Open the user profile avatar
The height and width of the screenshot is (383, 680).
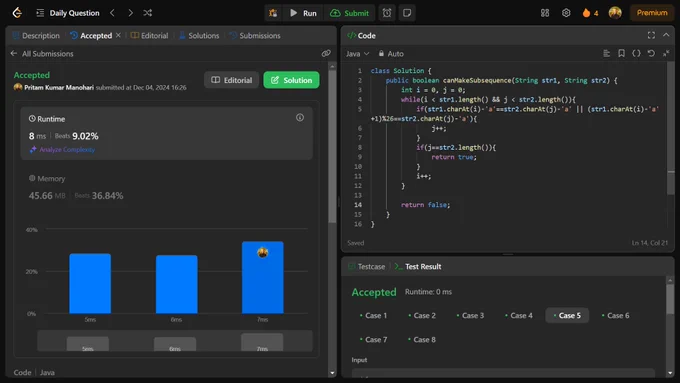615,13
